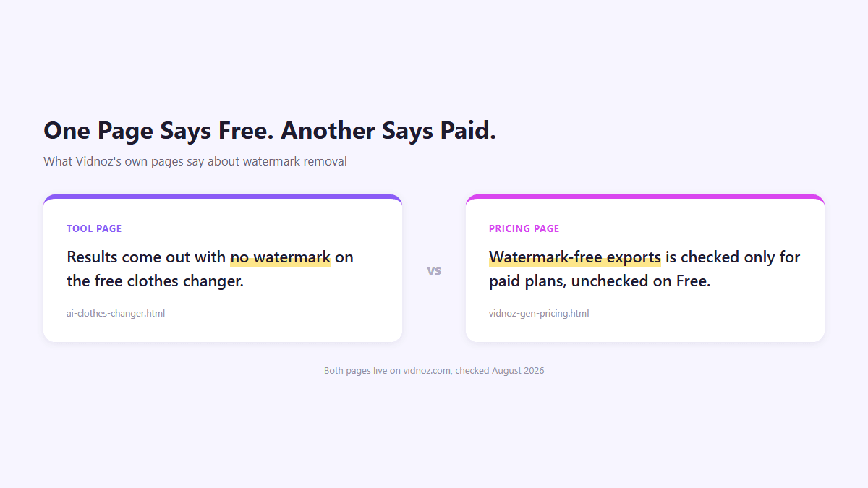Click the PRICING PAGE label
This screenshot has width=868, height=488.
point(524,228)
